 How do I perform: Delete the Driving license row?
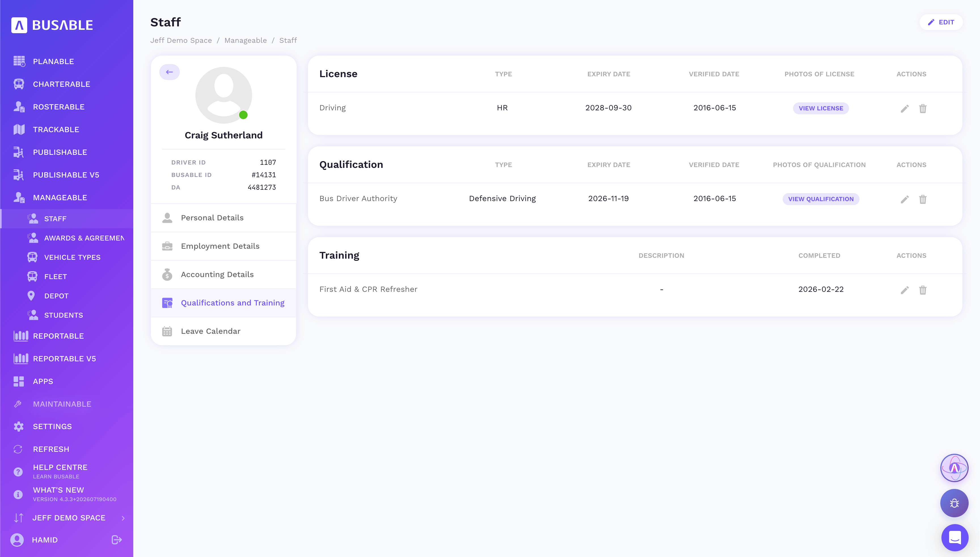[x=923, y=109]
